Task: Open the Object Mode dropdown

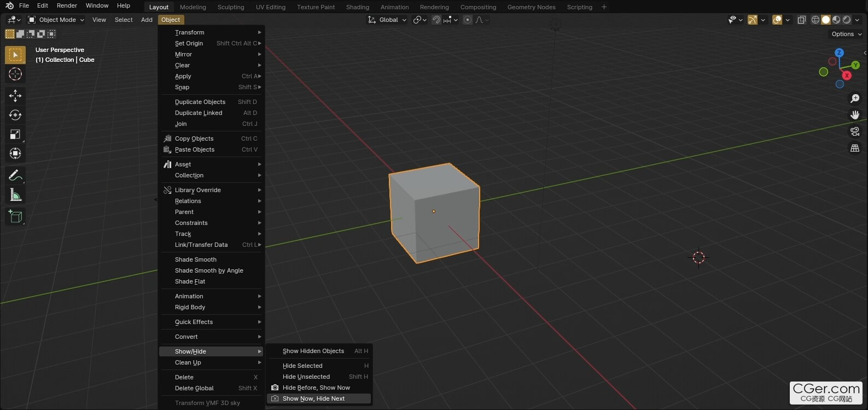Action: (56, 20)
